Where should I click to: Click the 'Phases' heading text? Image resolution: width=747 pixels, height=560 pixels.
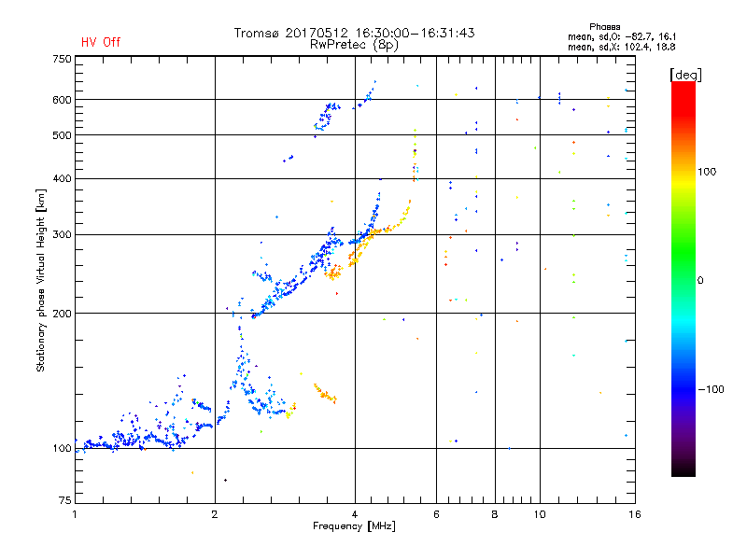pos(604,27)
